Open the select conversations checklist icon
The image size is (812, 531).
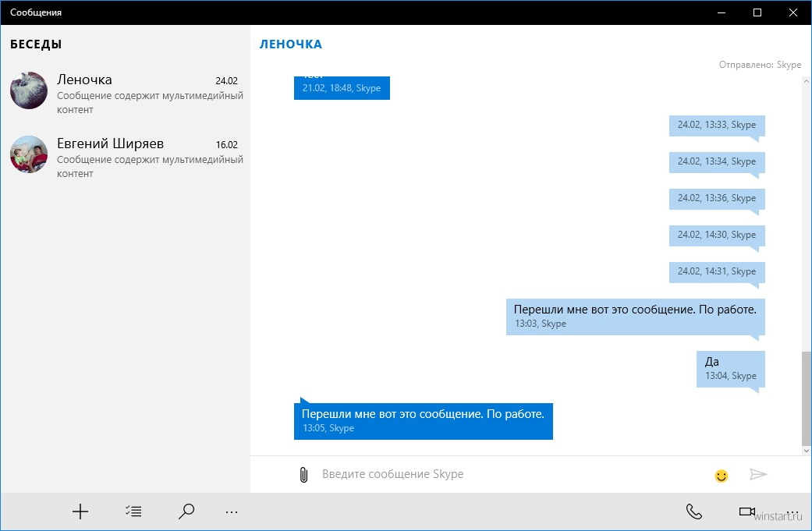(x=133, y=512)
